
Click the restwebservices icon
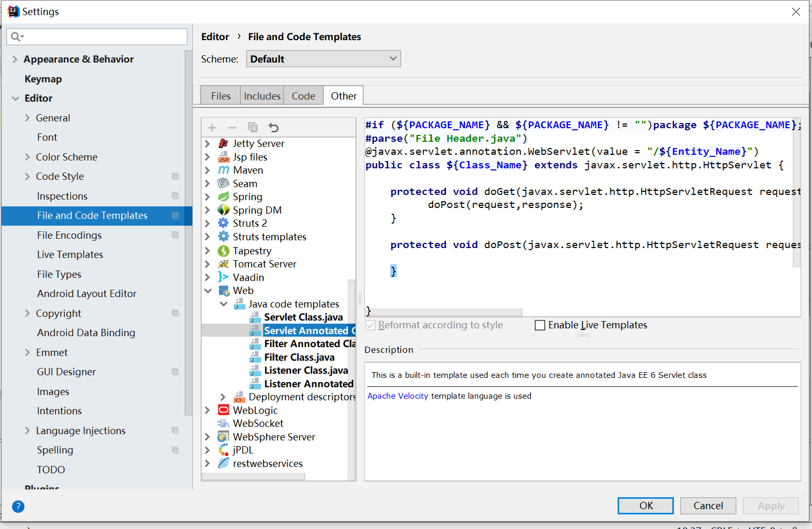[224, 463]
